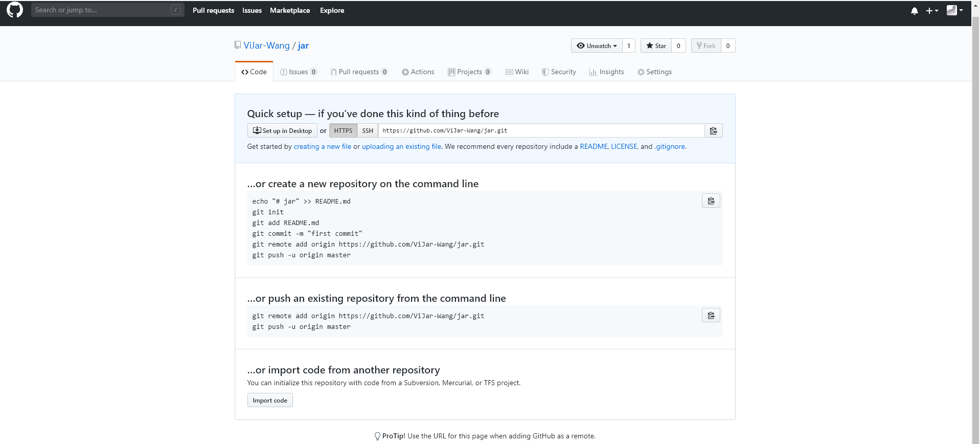Expand the Unwatch dropdown
Image resolution: width=980 pixels, height=444 pixels.
(x=597, y=46)
